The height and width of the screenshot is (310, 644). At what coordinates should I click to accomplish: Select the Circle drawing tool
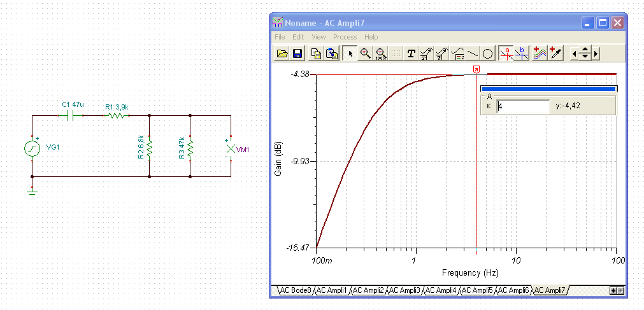pyautogui.click(x=487, y=53)
